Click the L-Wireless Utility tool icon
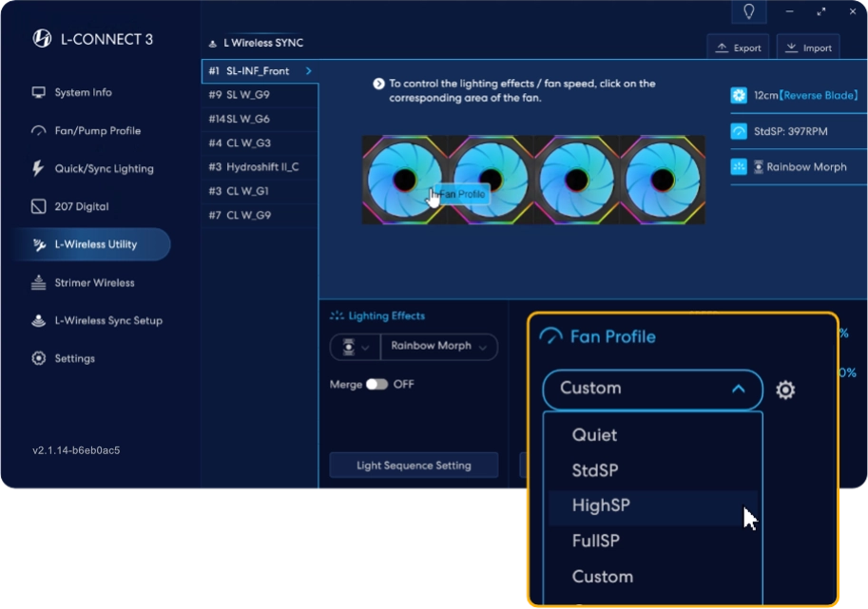 coord(39,244)
